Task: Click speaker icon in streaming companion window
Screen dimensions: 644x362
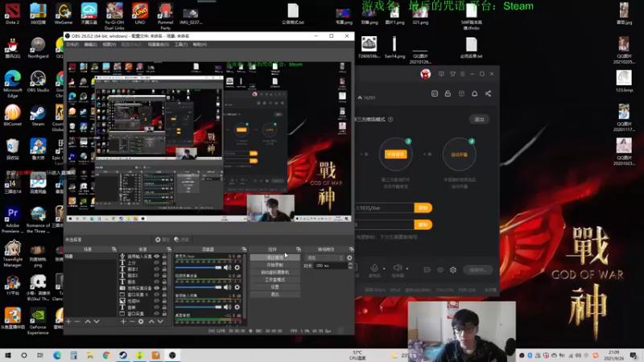Action: pos(397,269)
